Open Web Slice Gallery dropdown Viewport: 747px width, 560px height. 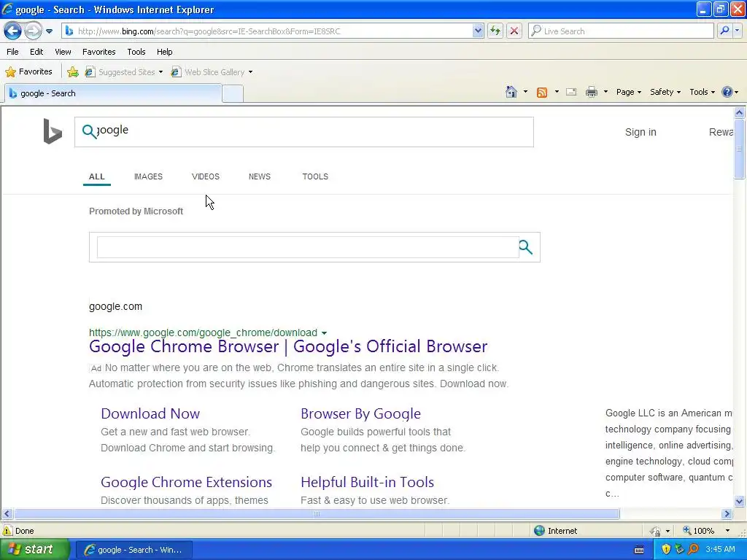(x=212, y=72)
